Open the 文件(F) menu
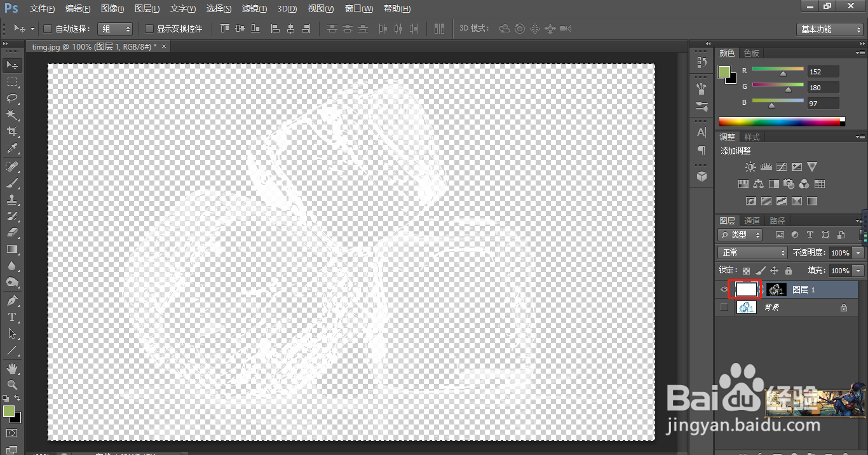 (43, 9)
